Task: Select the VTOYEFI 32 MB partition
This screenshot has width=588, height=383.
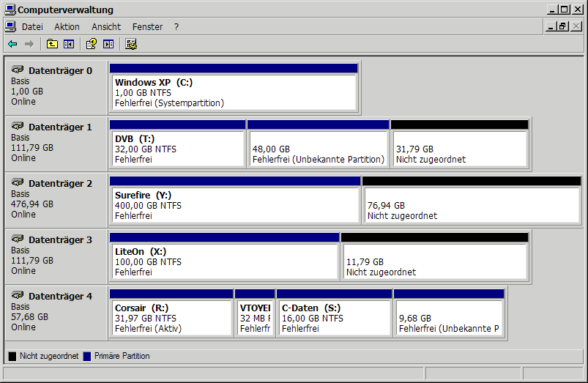Action: click(x=255, y=313)
